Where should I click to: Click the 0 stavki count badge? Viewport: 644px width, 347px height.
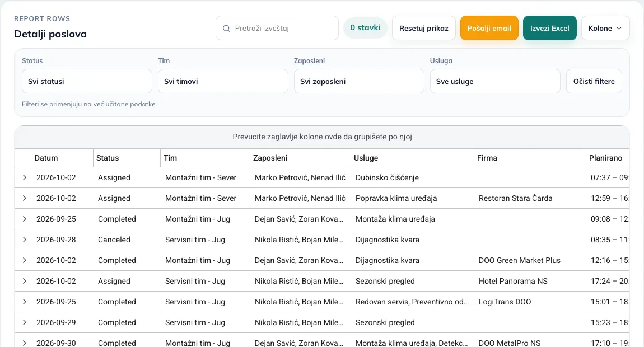point(365,28)
